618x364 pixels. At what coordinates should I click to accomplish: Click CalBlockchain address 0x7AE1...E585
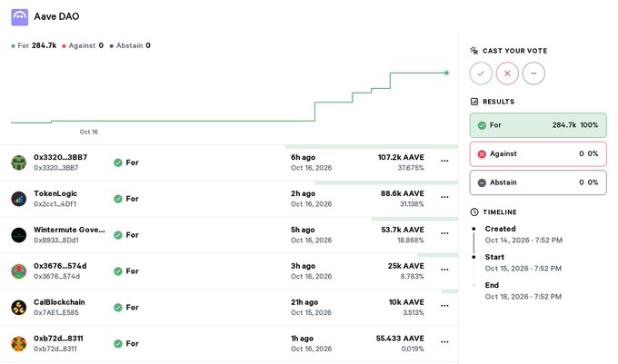tap(56, 312)
